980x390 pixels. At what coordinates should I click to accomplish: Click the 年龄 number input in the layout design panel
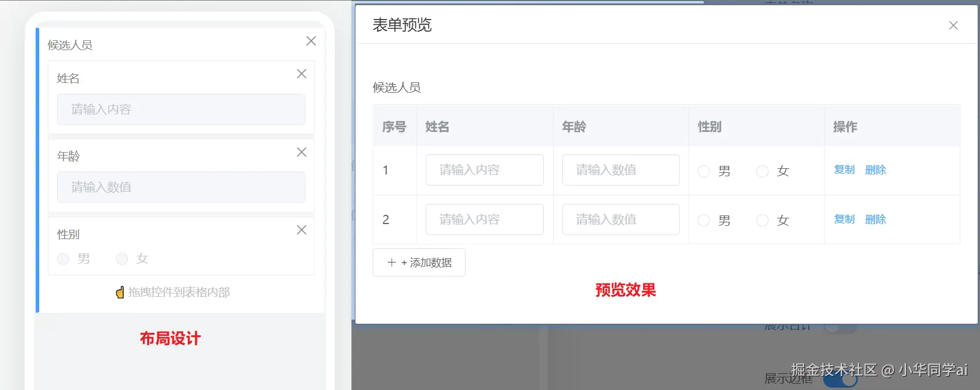pyautogui.click(x=181, y=187)
